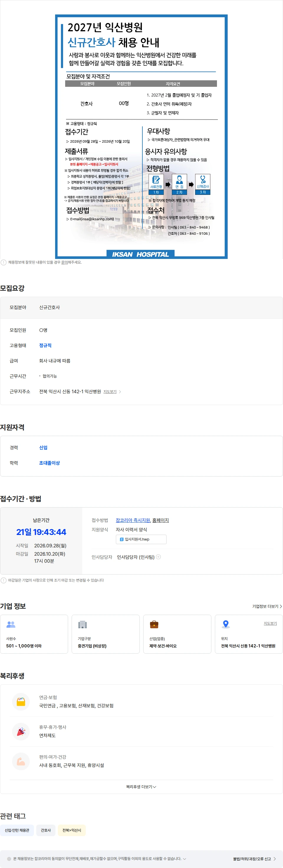Click 중견기업 (비상장) text
Screen dimensions: 283x868
click(92, 646)
